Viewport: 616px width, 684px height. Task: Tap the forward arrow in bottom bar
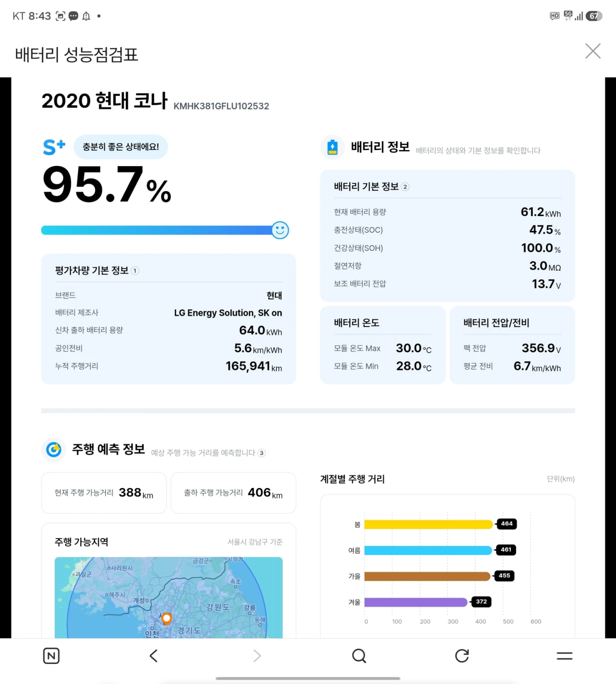[x=257, y=655]
